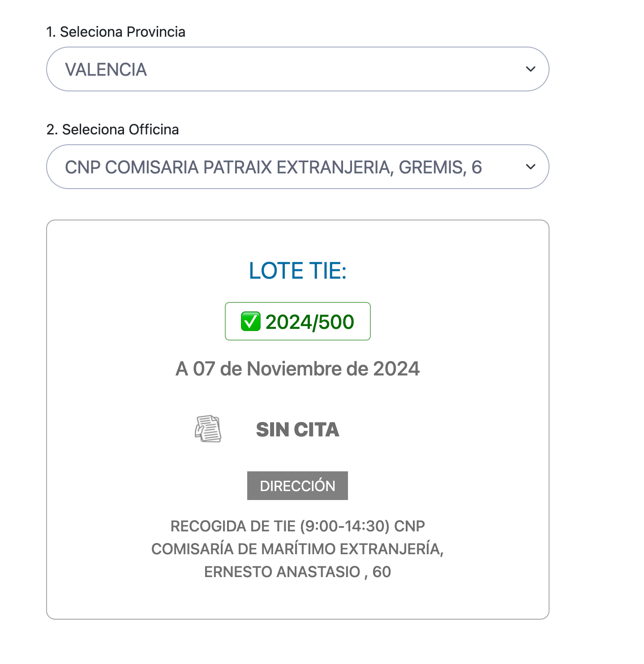
Task: Open the VALENCIA province dropdown
Action: pos(297,69)
